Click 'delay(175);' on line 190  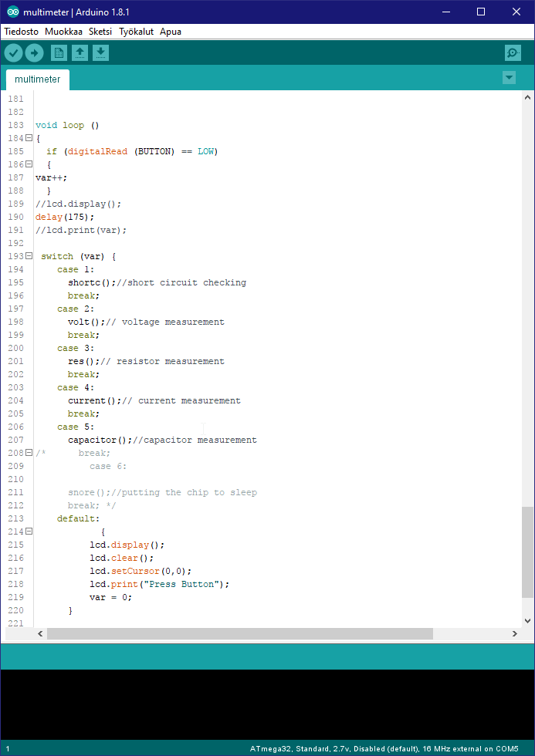coord(65,217)
